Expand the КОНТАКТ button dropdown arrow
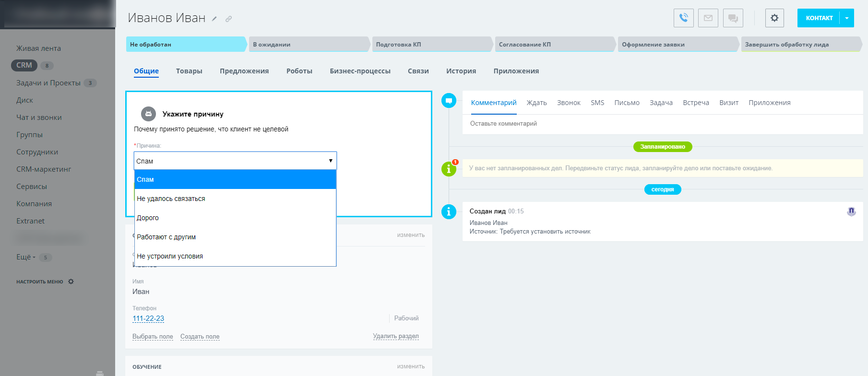 tap(847, 18)
